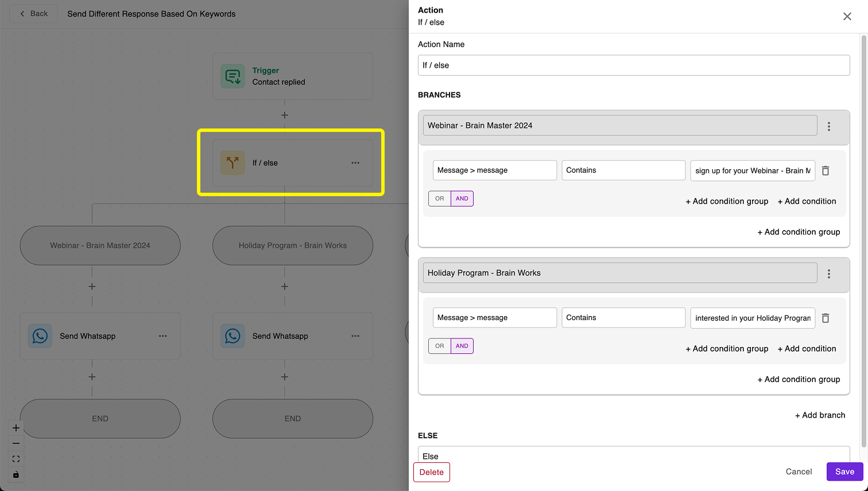Open the kebab menu on Webinar branch
The width and height of the screenshot is (868, 491).
829,126
